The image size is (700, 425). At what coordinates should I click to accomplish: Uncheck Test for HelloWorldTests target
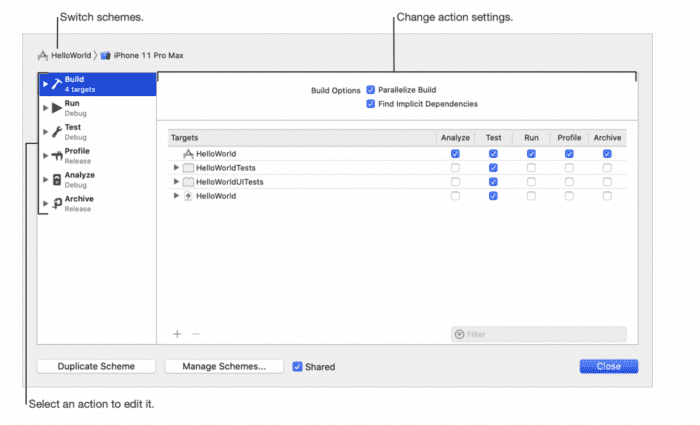493,168
